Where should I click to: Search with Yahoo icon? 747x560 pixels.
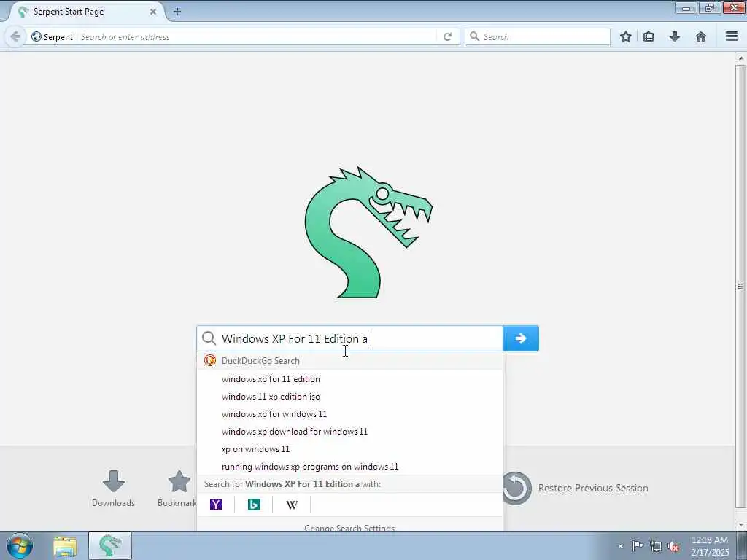coord(216,505)
